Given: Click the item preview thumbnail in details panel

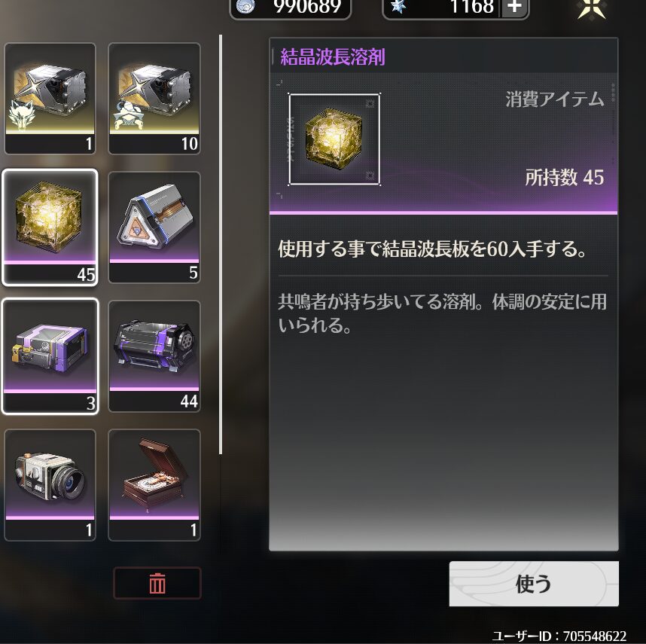Looking at the screenshot, I should click(334, 139).
